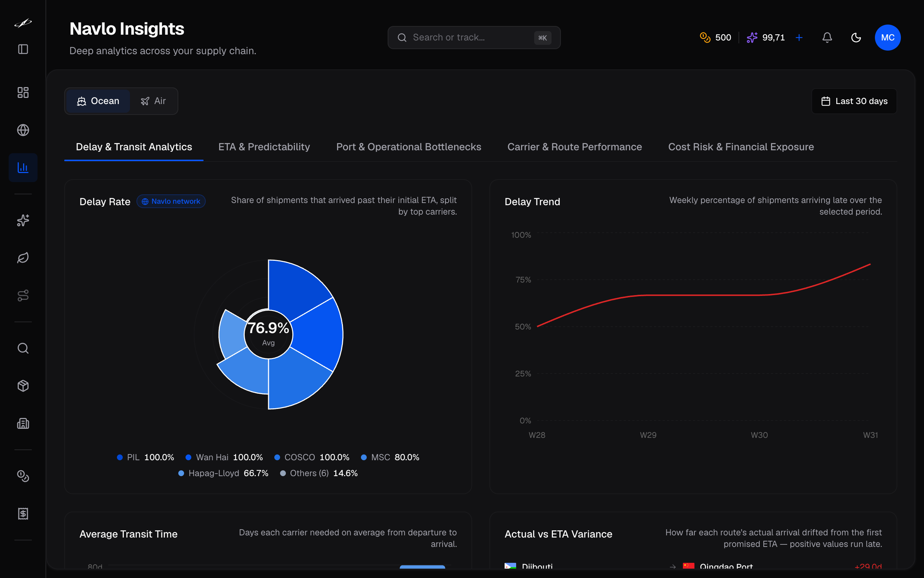Image resolution: width=924 pixels, height=578 pixels.
Task: Focus the Search or track field
Action: click(474, 38)
